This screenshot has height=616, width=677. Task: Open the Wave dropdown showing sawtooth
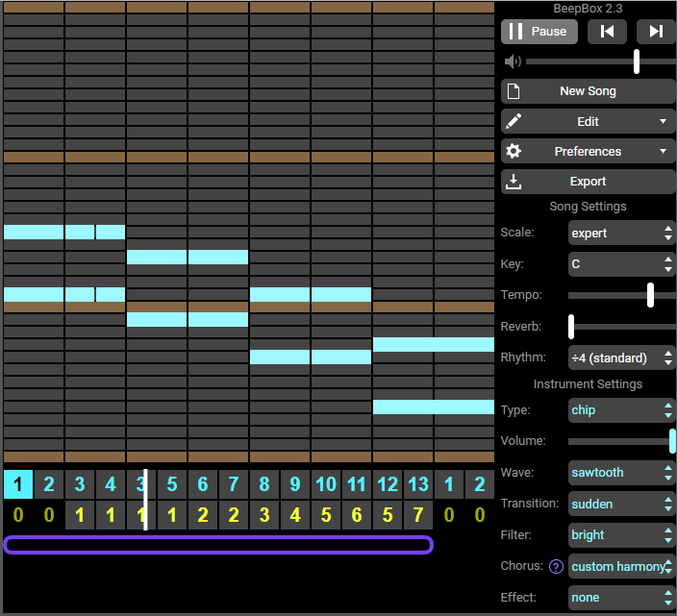pos(621,473)
